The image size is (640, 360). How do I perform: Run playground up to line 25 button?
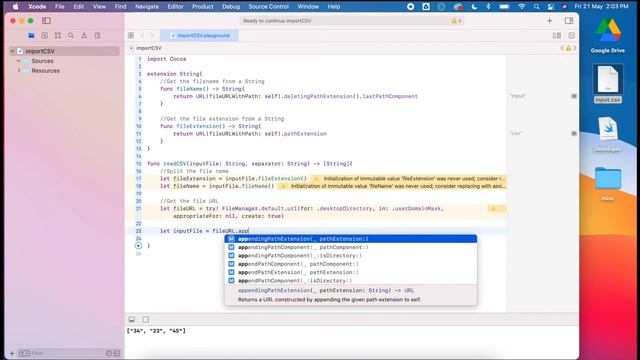point(138,246)
